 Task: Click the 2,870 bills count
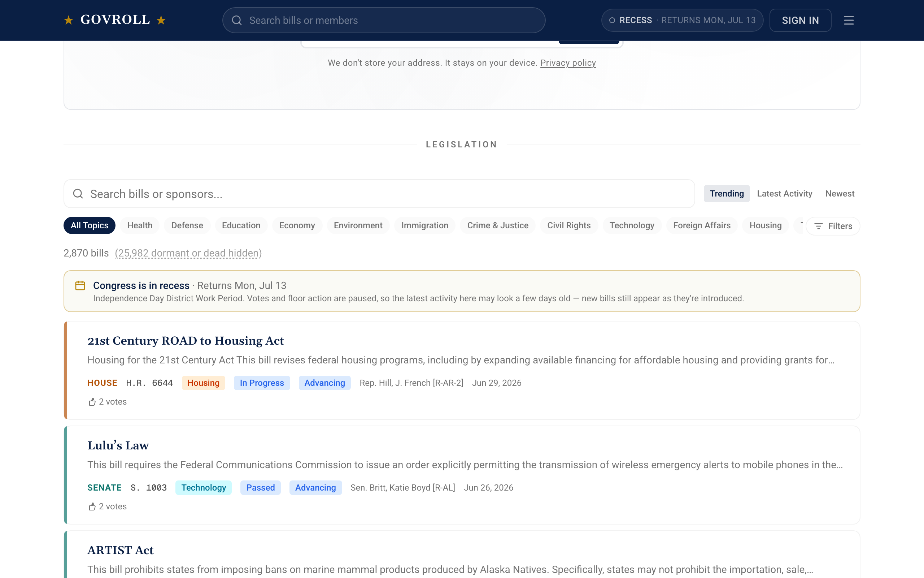pos(86,253)
